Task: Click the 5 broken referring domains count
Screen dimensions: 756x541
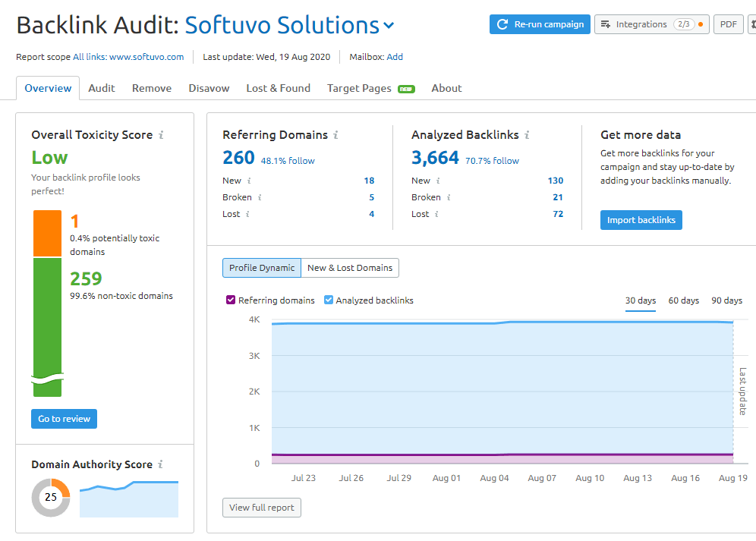Action: pyautogui.click(x=371, y=197)
